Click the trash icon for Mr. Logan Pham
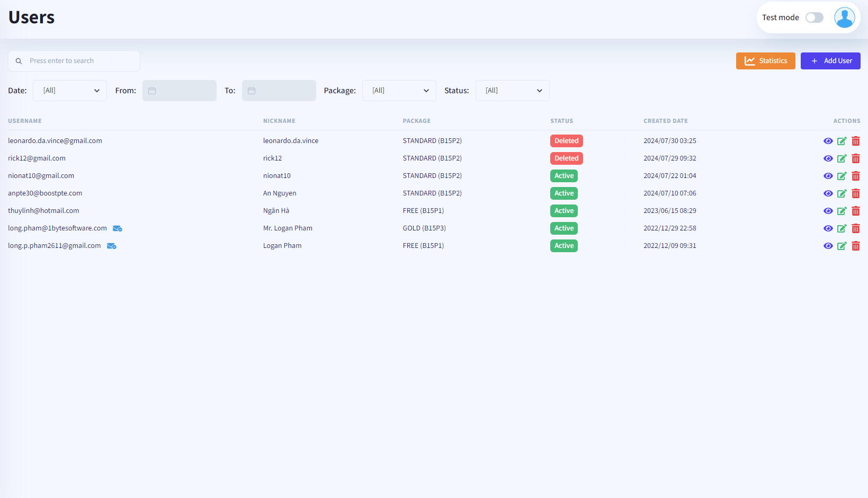The image size is (868, 498). [x=855, y=228]
